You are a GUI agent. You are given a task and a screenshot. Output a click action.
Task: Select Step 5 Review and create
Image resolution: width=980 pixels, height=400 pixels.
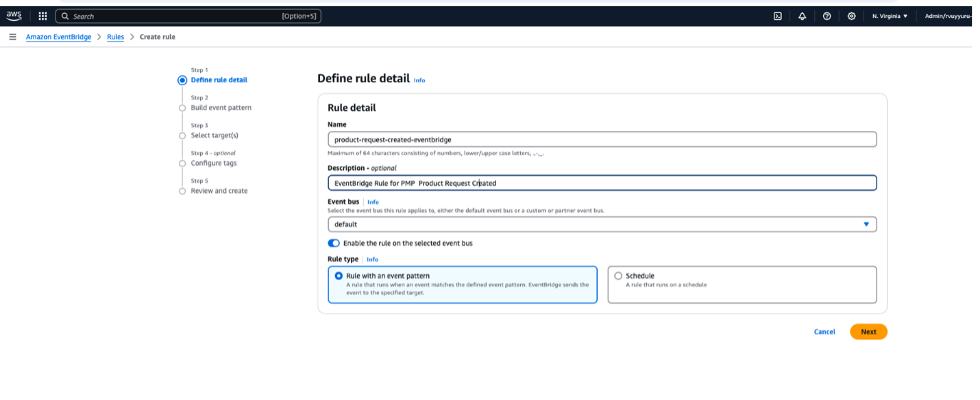click(x=219, y=191)
